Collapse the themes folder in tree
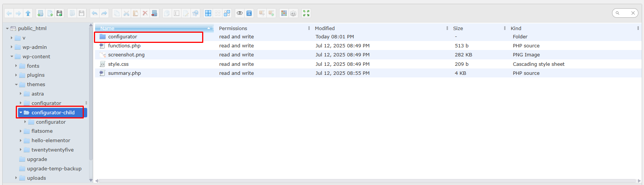 coord(16,85)
